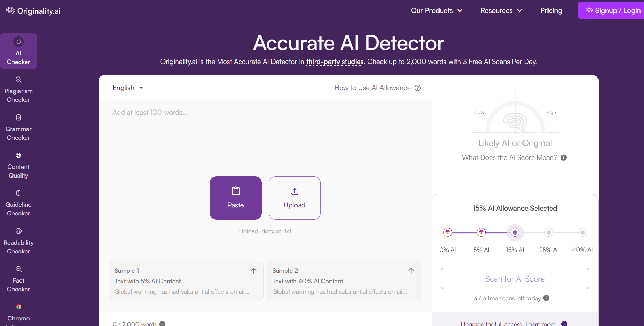644x326 pixels.
Task: Launch the Readability Checker icon
Action: point(18,231)
